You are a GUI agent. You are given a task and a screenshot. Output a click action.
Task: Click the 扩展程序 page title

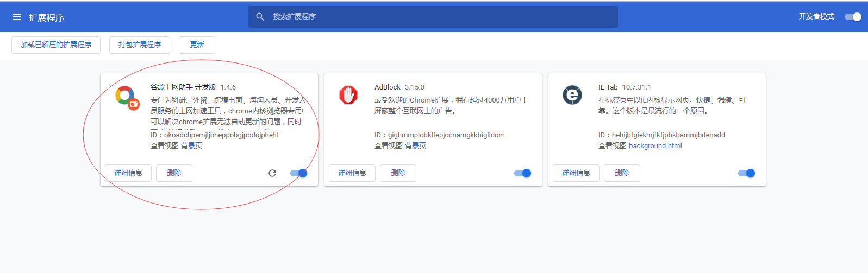coord(47,17)
